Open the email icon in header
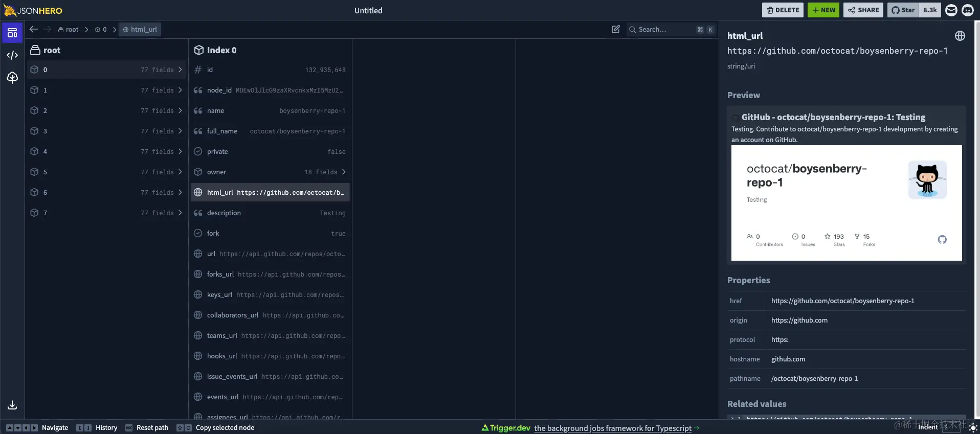This screenshot has height=434, width=980. click(951, 10)
